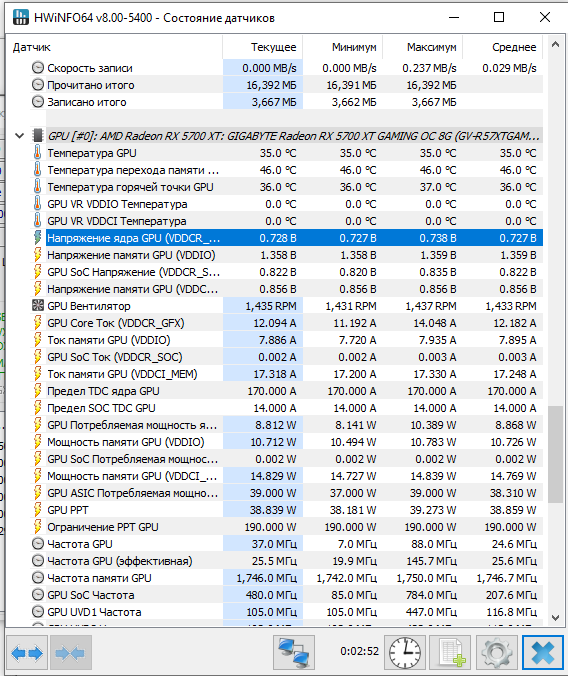Click the scrollbar up arrow

pyautogui.click(x=555, y=44)
